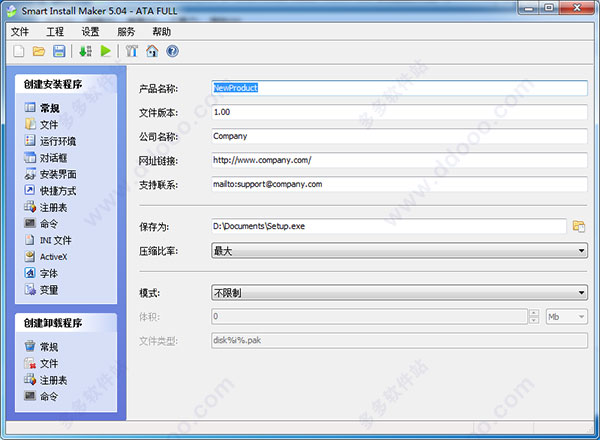Select 常规 under 创建卸载程序

pyautogui.click(x=41, y=347)
